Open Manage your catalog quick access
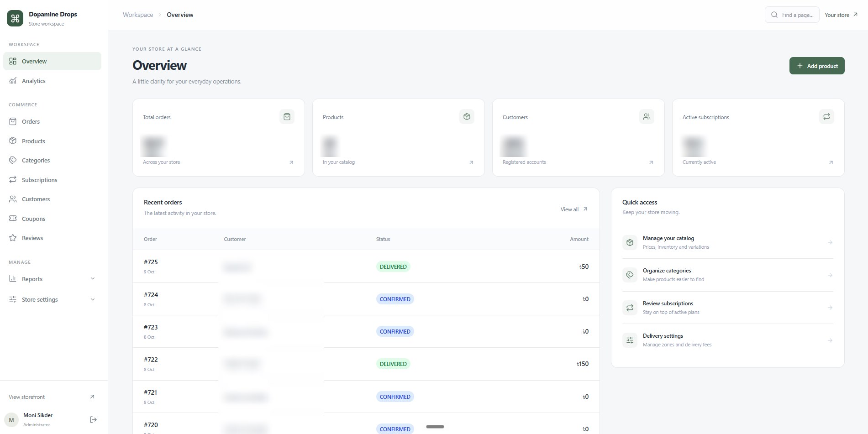Screen dimensions: 868x434 click(727, 242)
